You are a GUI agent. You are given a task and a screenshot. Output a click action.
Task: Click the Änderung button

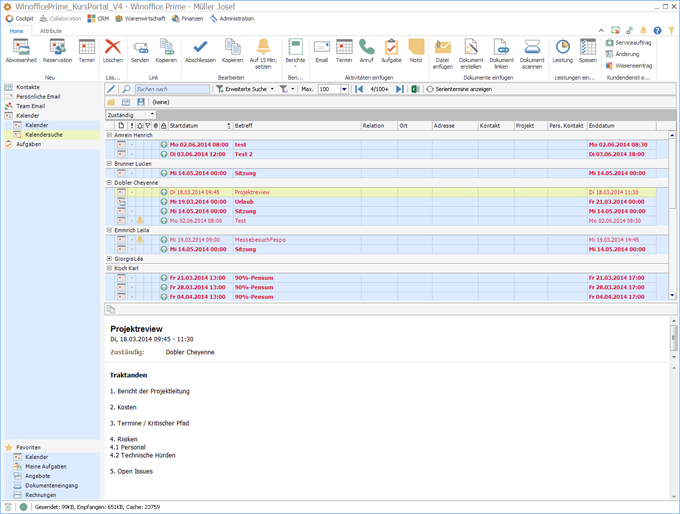tap(622, 54)
